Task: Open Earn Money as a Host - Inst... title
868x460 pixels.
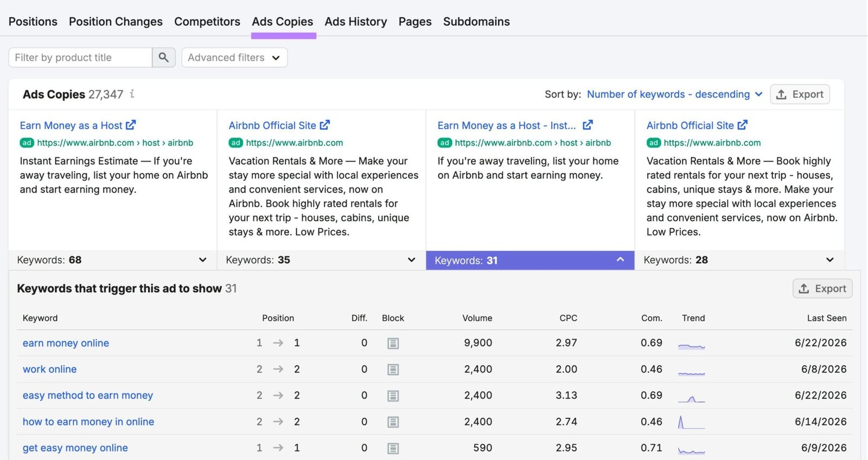Action: (x=507, y=125)
